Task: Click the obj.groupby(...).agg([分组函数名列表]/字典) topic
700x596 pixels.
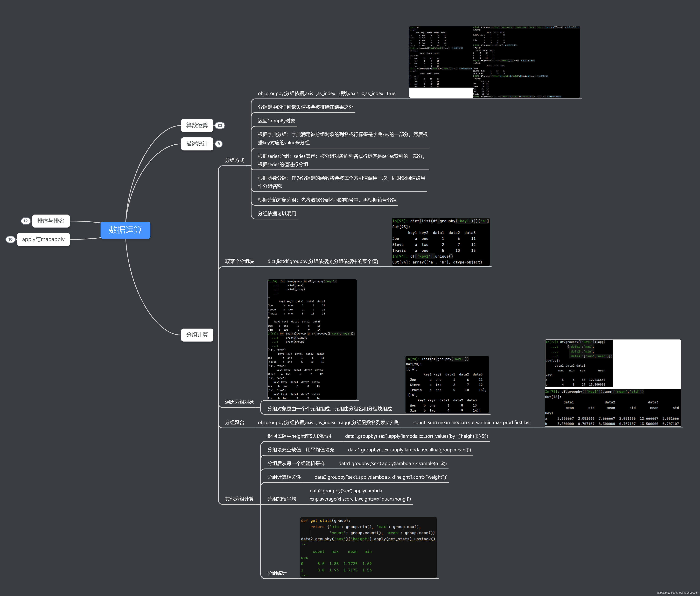Action: pyautogui.click(x=328, y=422)
